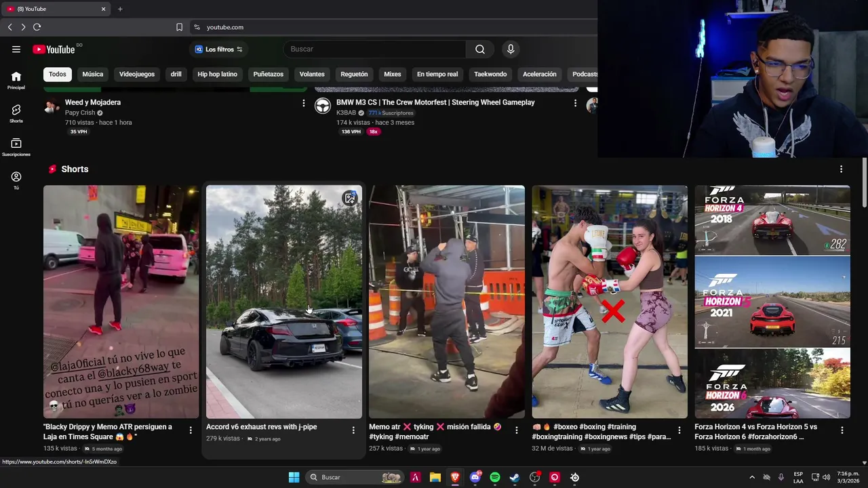Open Steam from the taskbar
Image resolution: width=868 pixels, height=488 pixels.
515,477
